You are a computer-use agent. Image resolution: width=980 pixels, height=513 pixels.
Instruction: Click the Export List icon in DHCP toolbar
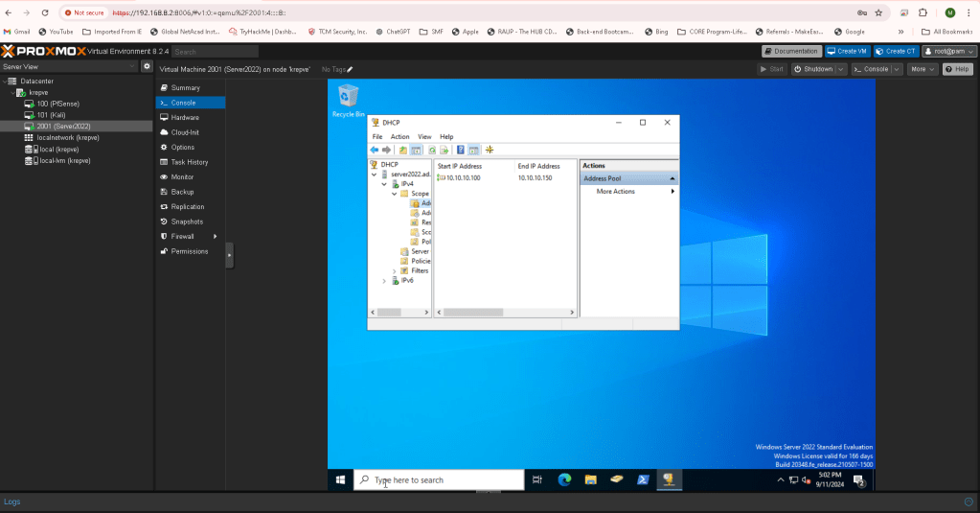click(x=444, y=150)
